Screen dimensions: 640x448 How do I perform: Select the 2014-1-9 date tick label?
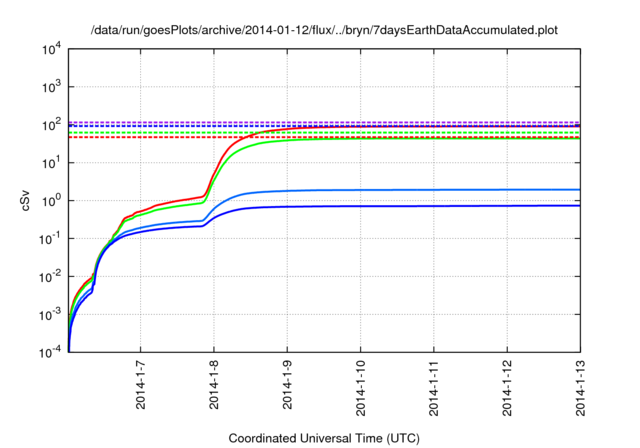click(x=287, y=385)
